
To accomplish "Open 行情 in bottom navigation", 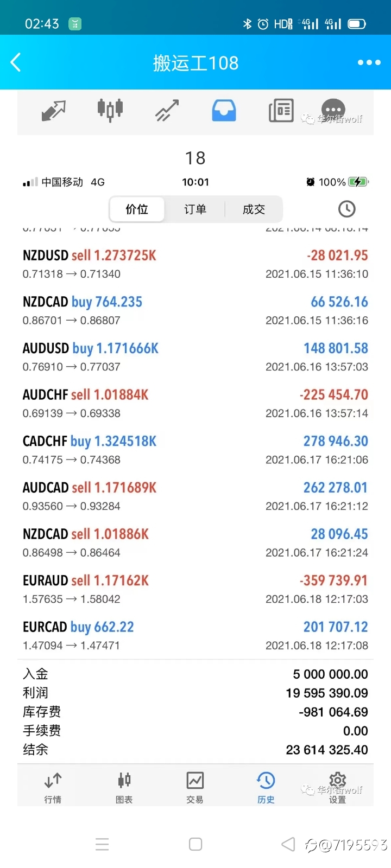I will tap(53, 788).
